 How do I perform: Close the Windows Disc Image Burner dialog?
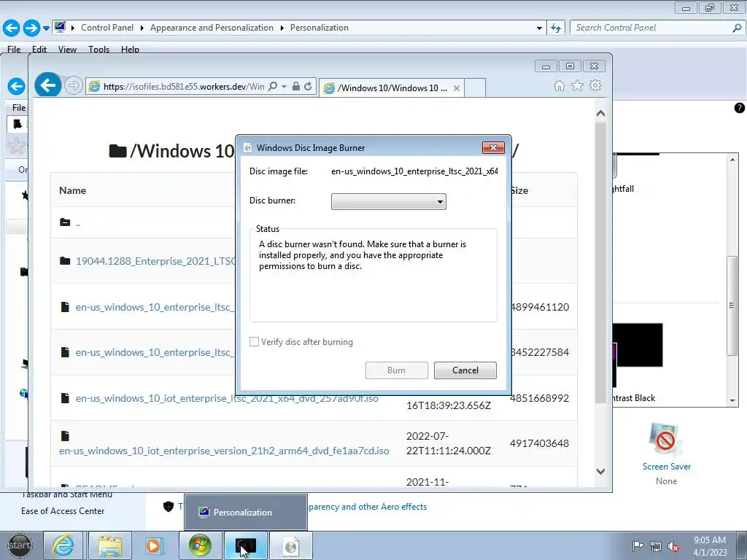pos(493,147)
